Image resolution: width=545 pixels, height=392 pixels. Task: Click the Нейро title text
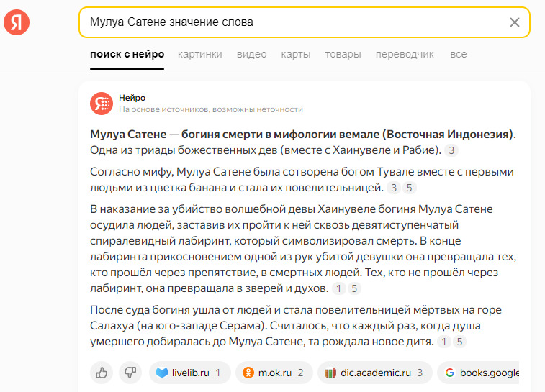tap(132, 98)
